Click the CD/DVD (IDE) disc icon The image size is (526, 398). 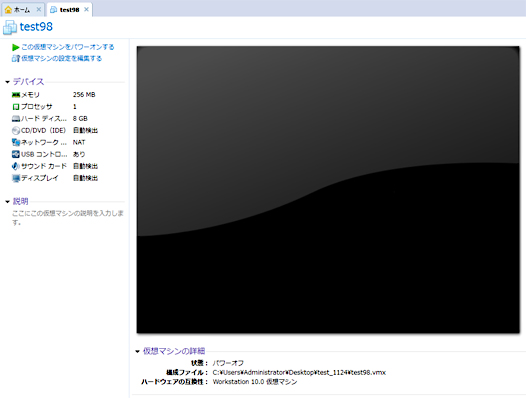click(x=16, y=130)
